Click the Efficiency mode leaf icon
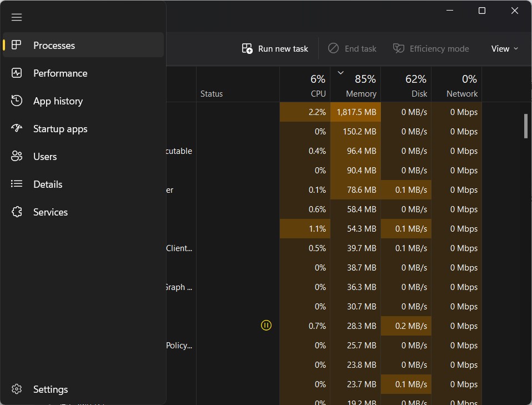The height and width of the screenshot is (405, 532). (399, 48)
